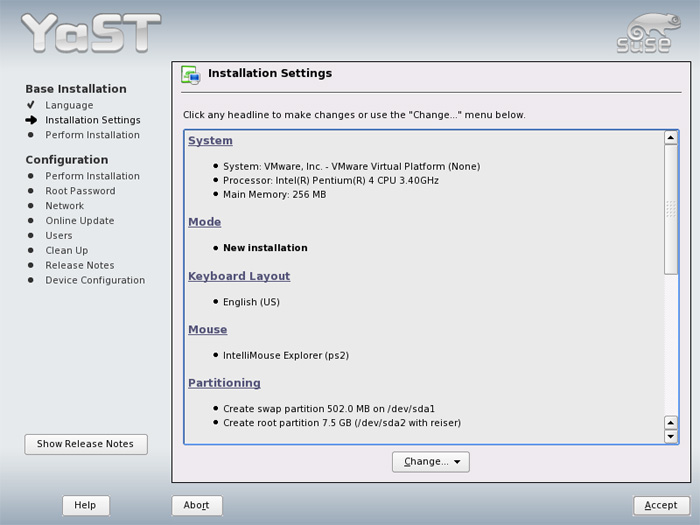The width and height of the screenshot is (700, 525).
Task: Click the scroll down arrow at bottom of settings list
Action: point(671,436)
